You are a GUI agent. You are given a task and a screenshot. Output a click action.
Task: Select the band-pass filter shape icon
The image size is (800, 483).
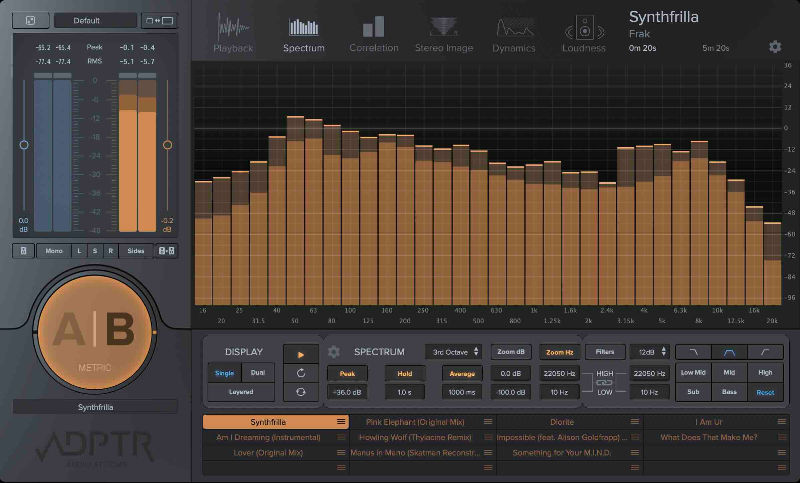click(729, 352)
